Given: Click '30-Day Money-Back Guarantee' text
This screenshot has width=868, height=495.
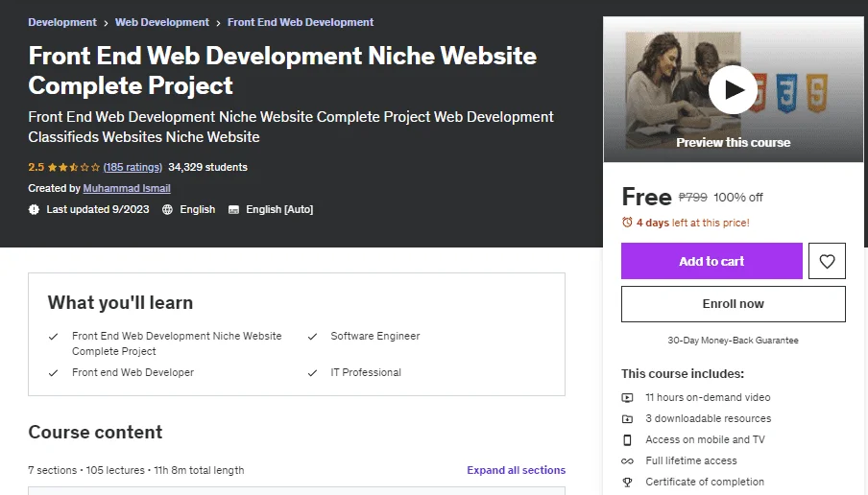Looking at the screenshot, I should [x=733, y=341].
